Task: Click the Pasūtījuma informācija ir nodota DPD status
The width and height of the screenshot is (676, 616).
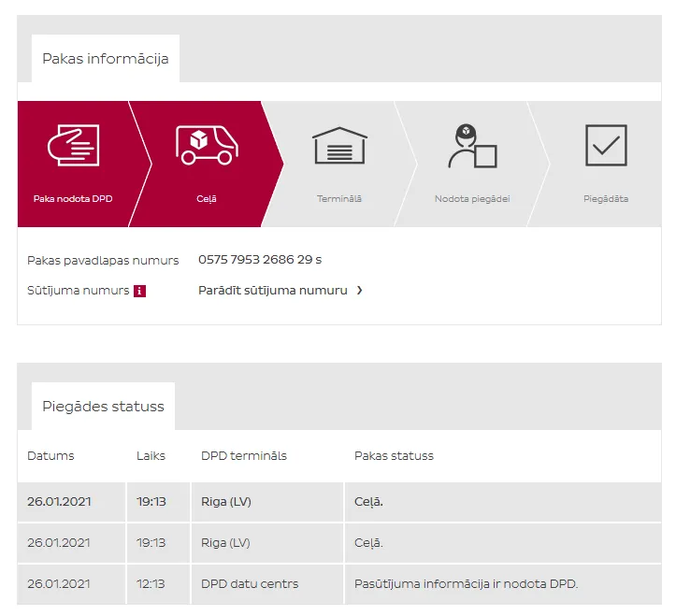Action: (x=466, y=583)
